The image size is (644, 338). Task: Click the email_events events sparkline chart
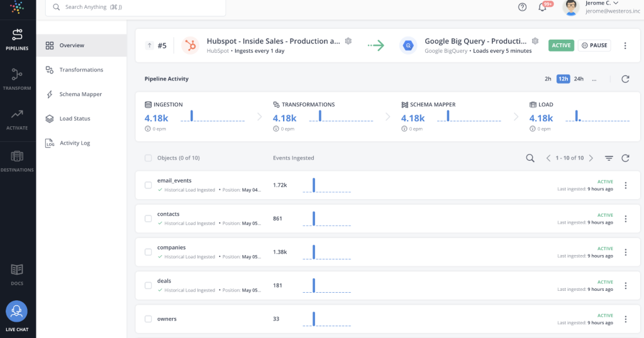327,185
